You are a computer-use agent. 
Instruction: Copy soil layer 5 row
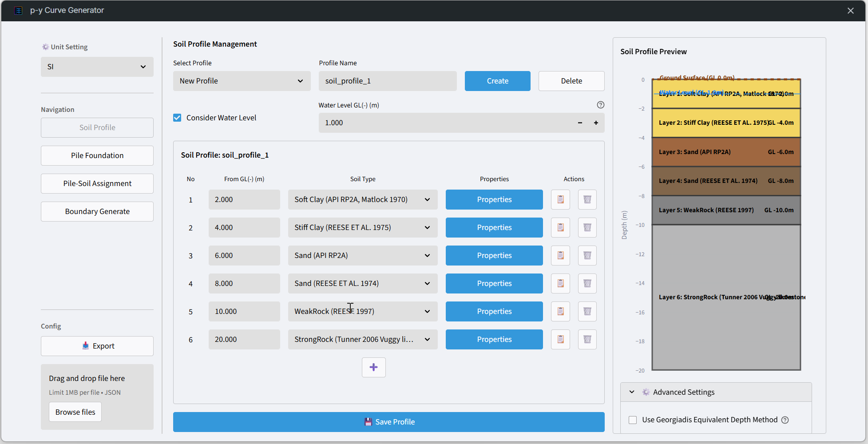tap(560, 311)
